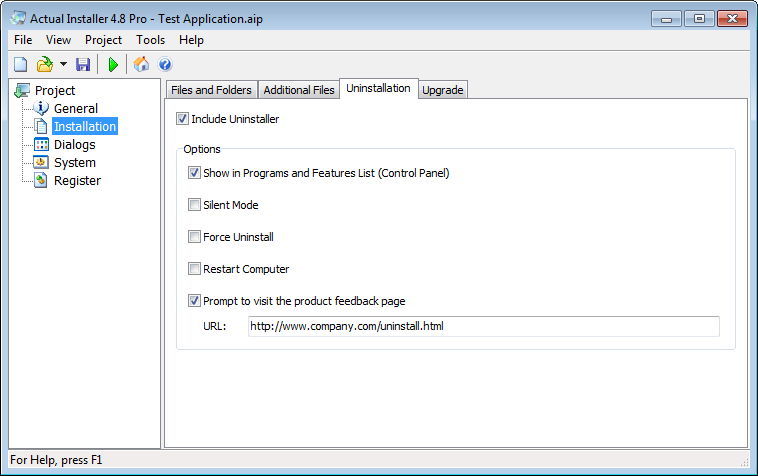Click the New Project toolbar icon
This screenshot has height=476, width=758.
(x=20, y=64)
